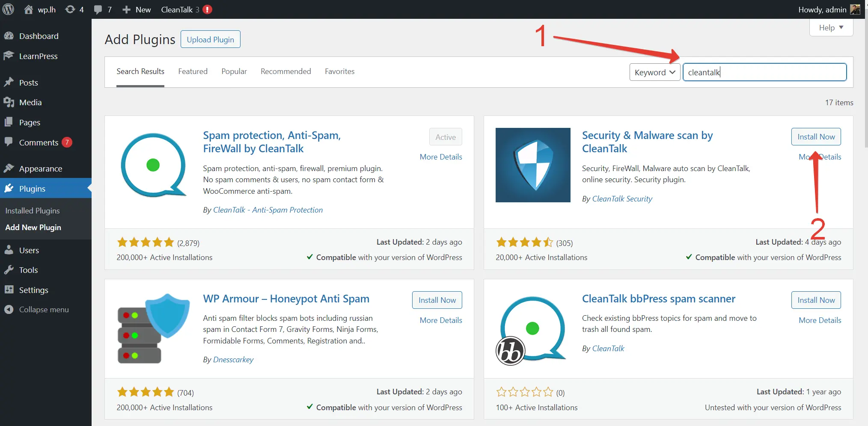Click the Upload Plugin button
The height and width of the screenshot is (426, 868).
tap(210, 39)
